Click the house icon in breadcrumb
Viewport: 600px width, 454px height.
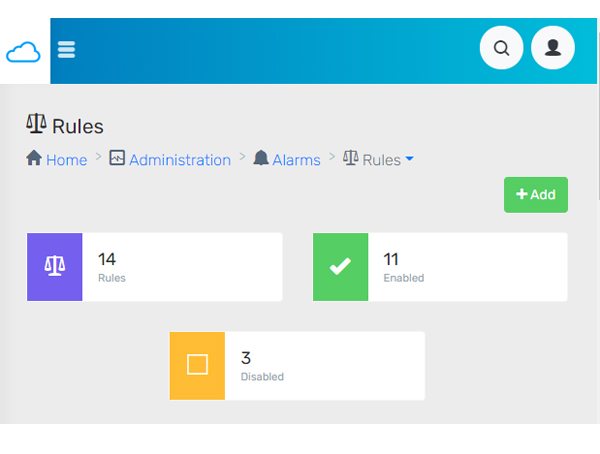click(34, 158)
